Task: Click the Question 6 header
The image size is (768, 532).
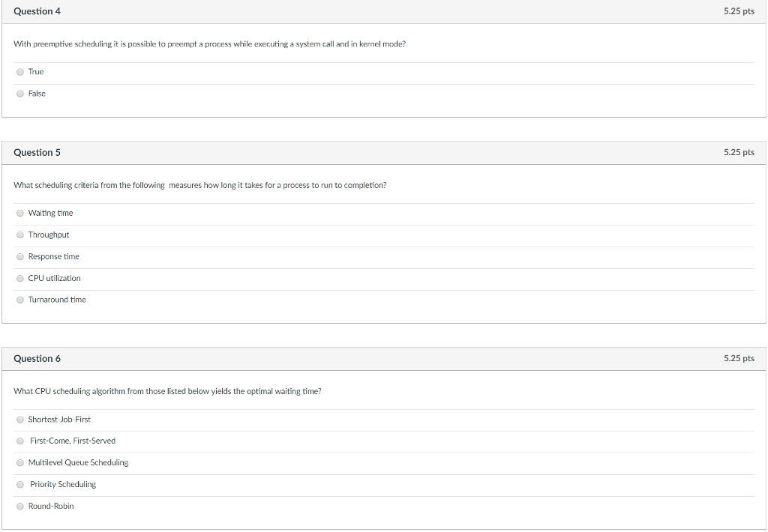Action: [37, 358]
